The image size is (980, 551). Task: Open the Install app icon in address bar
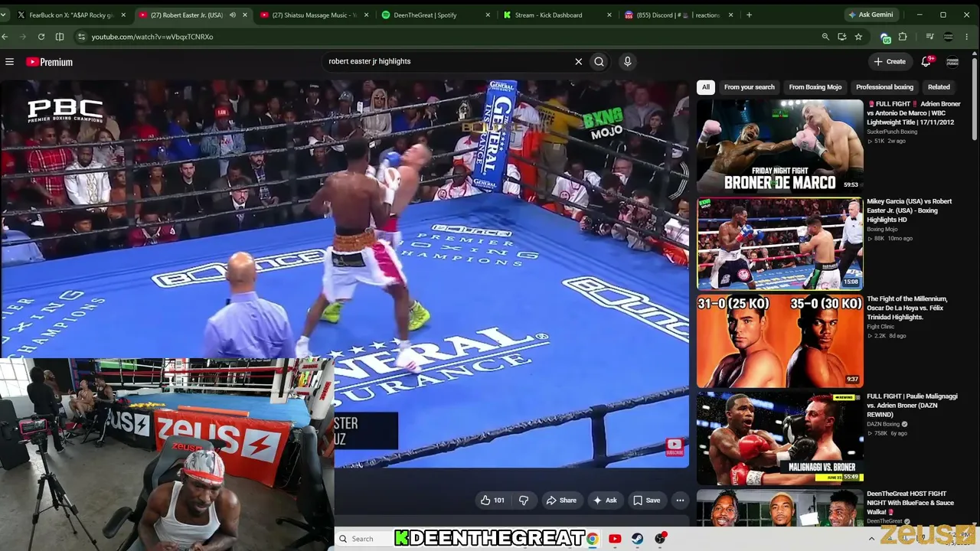tap(842, 37)
